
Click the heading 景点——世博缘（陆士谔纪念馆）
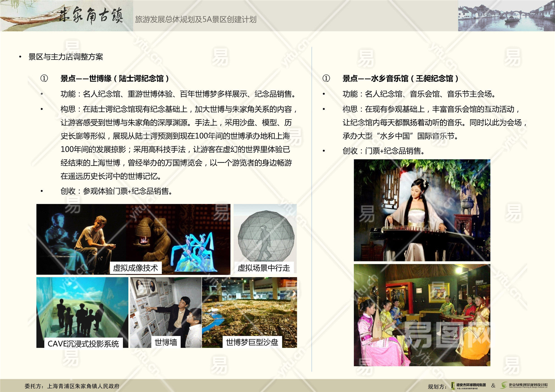115,79
